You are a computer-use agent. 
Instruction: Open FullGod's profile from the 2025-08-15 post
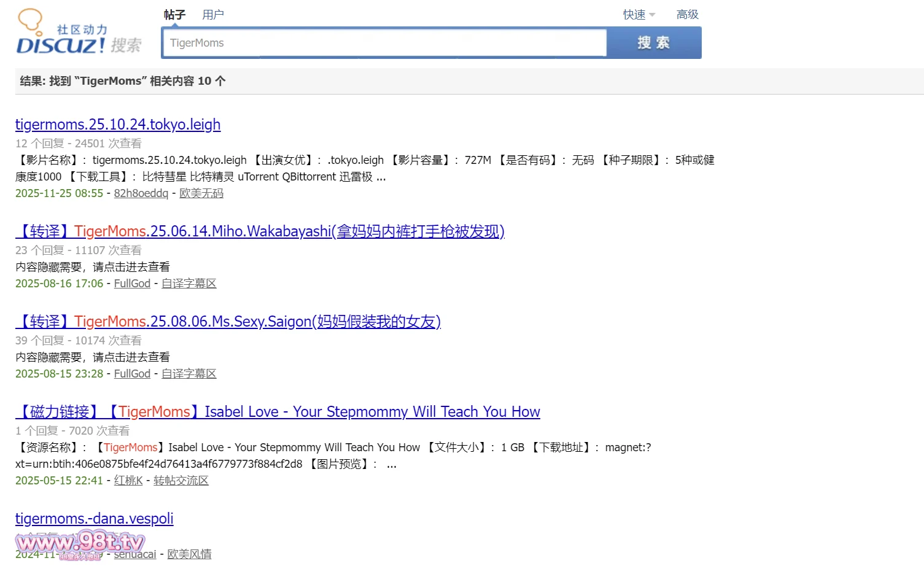(132, 374)
